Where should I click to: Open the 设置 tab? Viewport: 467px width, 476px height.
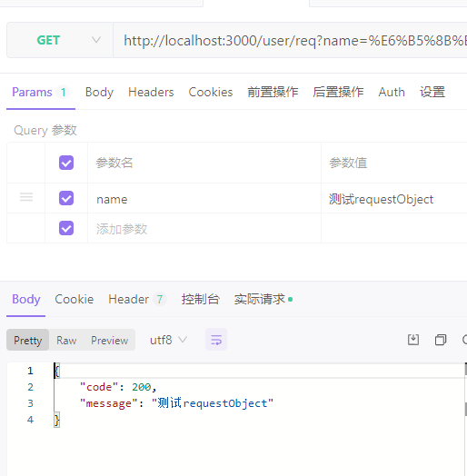(432, 92)
